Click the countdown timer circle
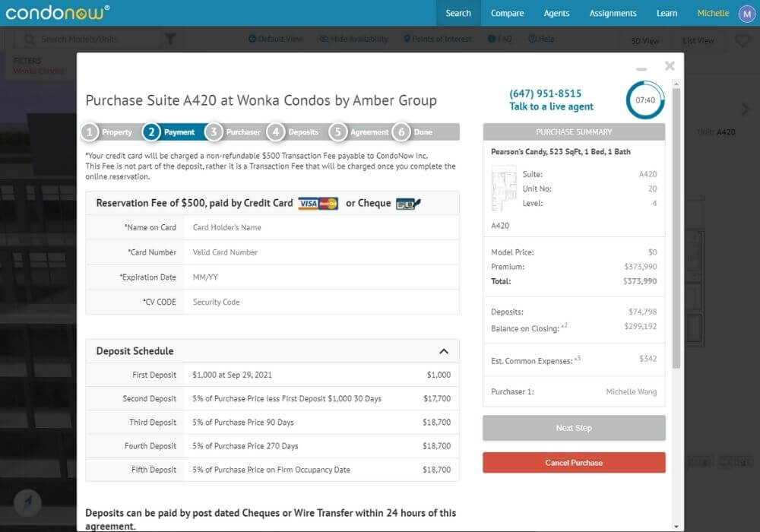The height and width of the screenshot is (532, 760). 644,100
